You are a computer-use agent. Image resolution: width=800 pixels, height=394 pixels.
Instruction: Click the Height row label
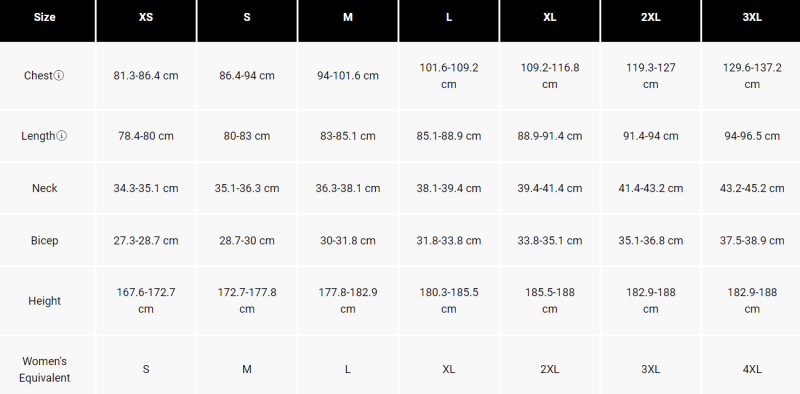(x=44, y=301)
